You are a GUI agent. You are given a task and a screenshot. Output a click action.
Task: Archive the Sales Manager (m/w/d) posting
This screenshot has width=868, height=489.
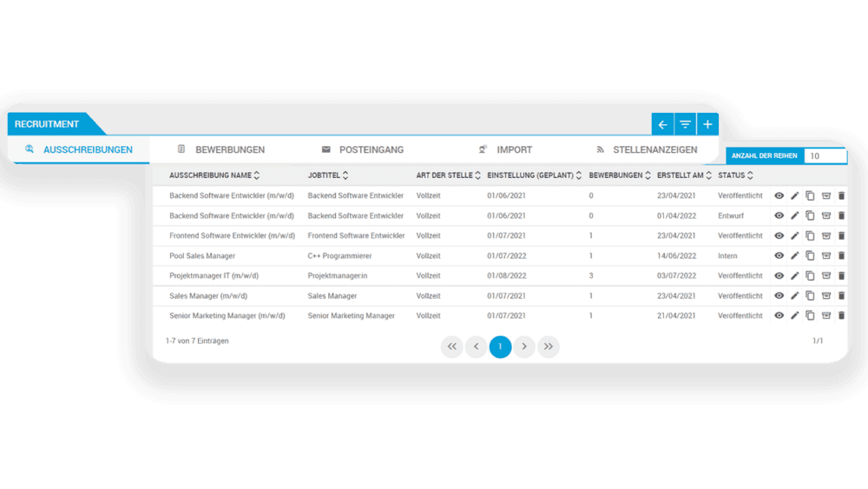tap(825, 296)
